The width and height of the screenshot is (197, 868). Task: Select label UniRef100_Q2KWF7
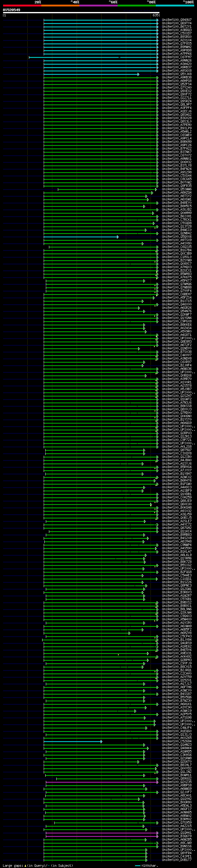tap(177, 315)
